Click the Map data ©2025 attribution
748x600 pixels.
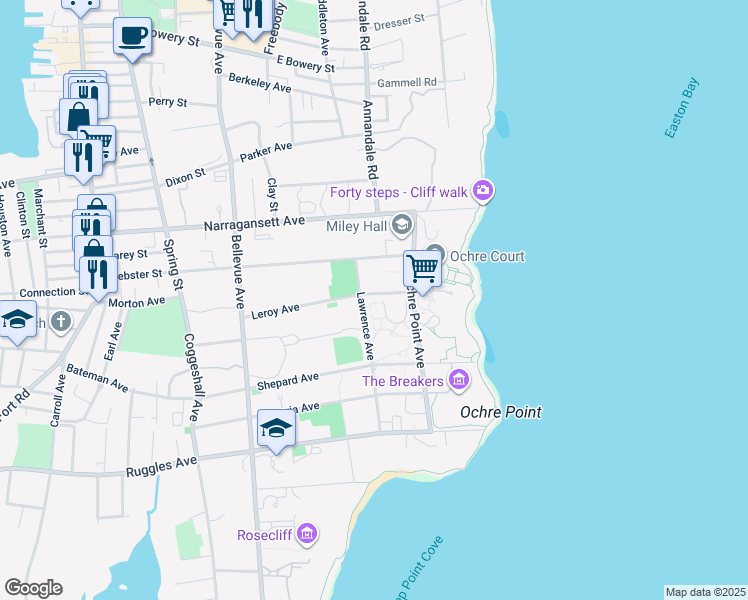coord(705,592)
